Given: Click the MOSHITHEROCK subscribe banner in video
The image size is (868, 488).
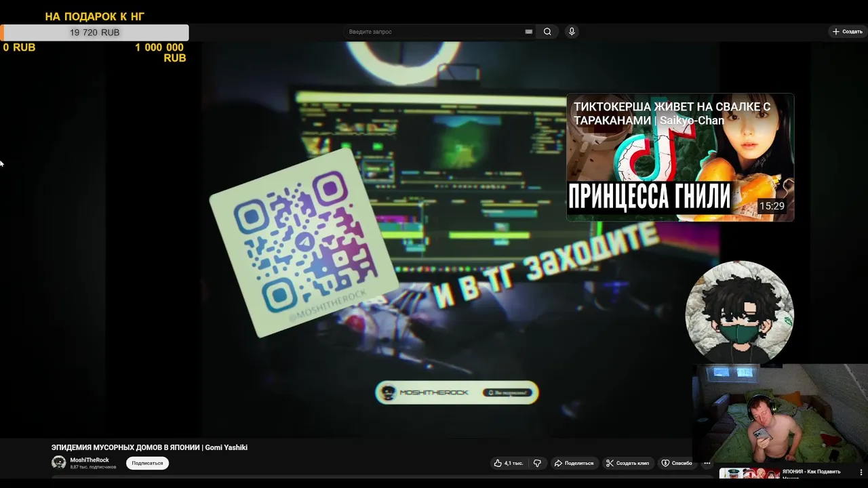Looking at the screenshot, I should coord(456,392).
